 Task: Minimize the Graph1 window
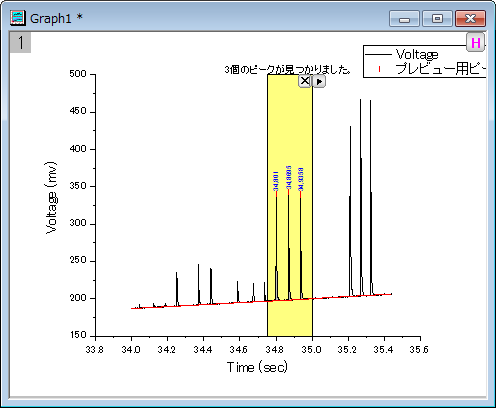(404, 18)
